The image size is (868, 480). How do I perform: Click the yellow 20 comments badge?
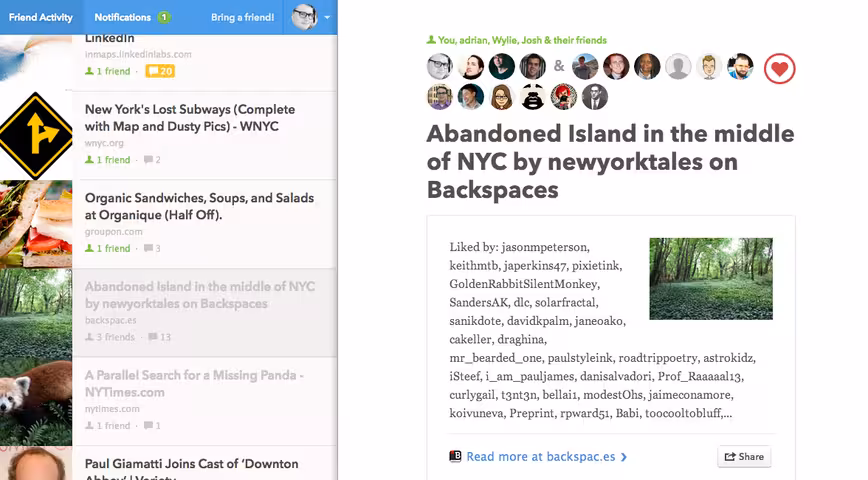(x=160, y=71)
